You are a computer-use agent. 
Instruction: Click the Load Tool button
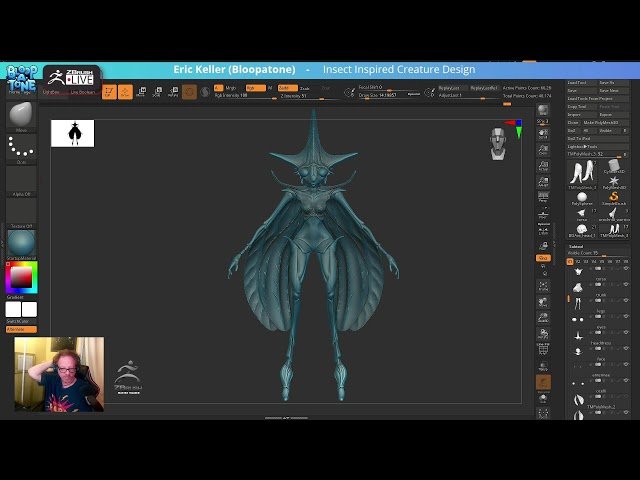click(x=579, y=83)
